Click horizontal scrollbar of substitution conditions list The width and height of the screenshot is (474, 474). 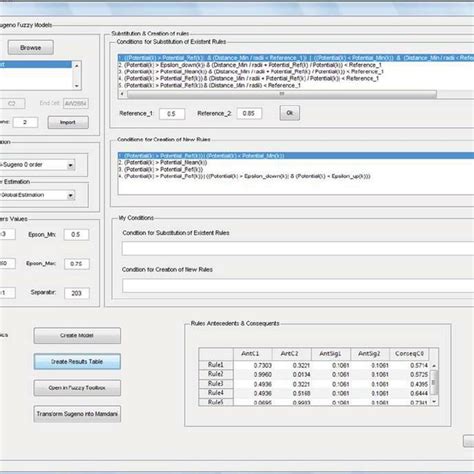click(x=282, y=94)
